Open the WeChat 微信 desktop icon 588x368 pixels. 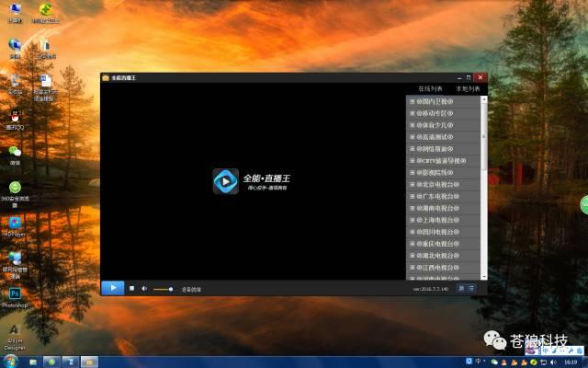click(15, 155)
